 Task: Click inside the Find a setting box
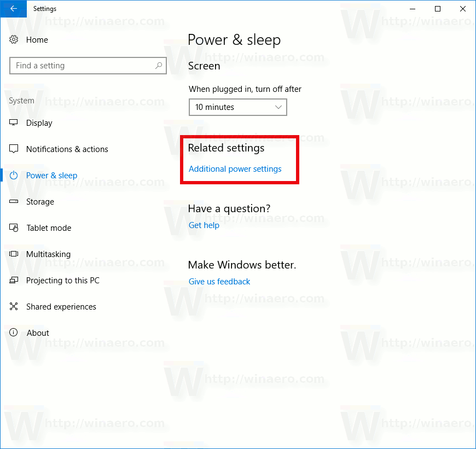tap(82, 66)
